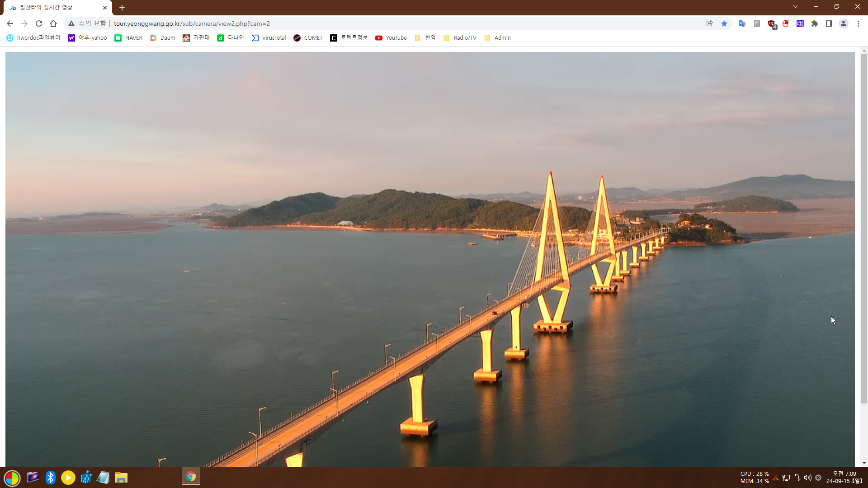Open the Daum bookmark
Viewport: 868px width, 488px height.
(x=162, y=38)
